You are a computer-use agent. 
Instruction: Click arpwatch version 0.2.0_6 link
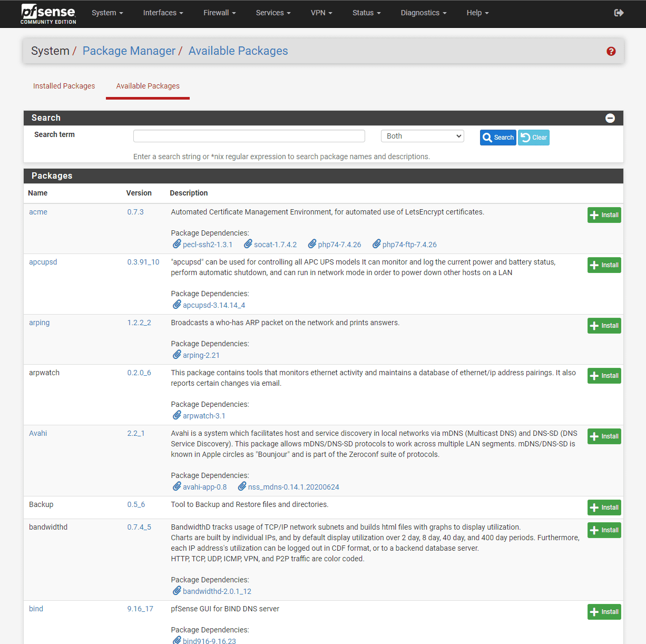[139, 373]
